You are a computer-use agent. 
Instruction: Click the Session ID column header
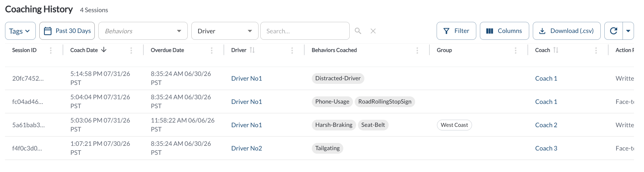tap(24, 50)
